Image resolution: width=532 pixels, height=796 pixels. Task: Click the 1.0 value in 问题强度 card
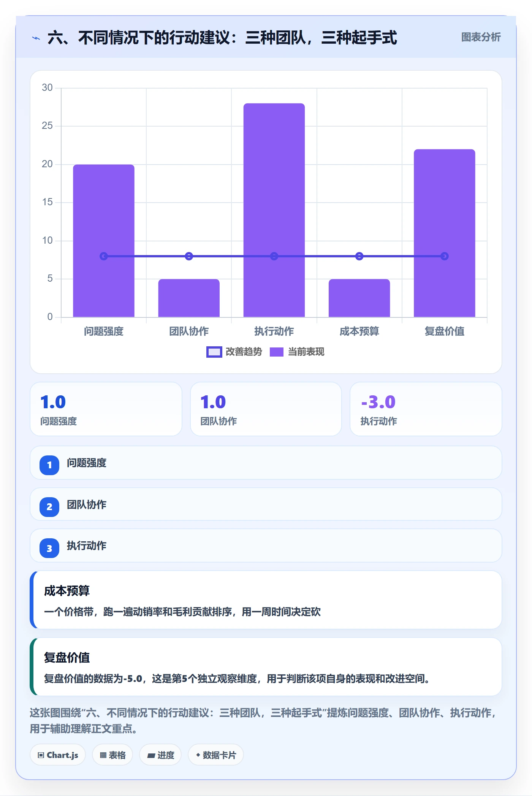click(53, 402)
